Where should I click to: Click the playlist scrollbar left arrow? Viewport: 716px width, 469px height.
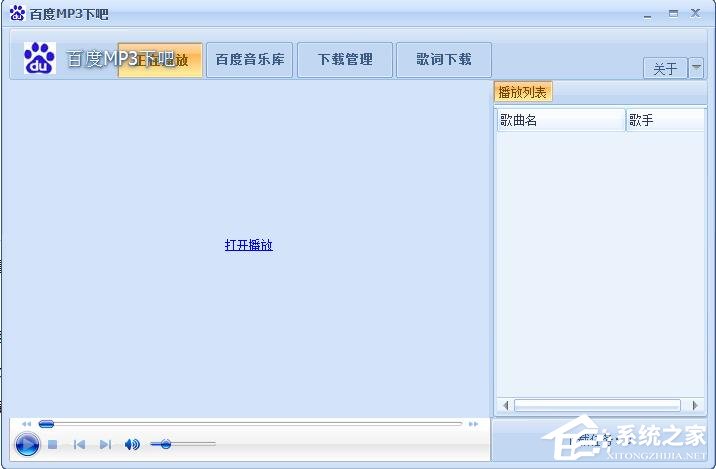(505, 406)
